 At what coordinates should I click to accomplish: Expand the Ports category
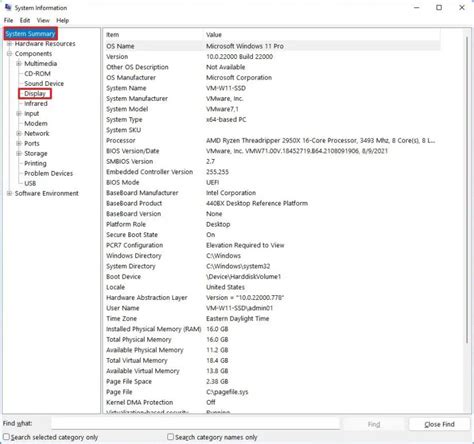pos(19,143)
